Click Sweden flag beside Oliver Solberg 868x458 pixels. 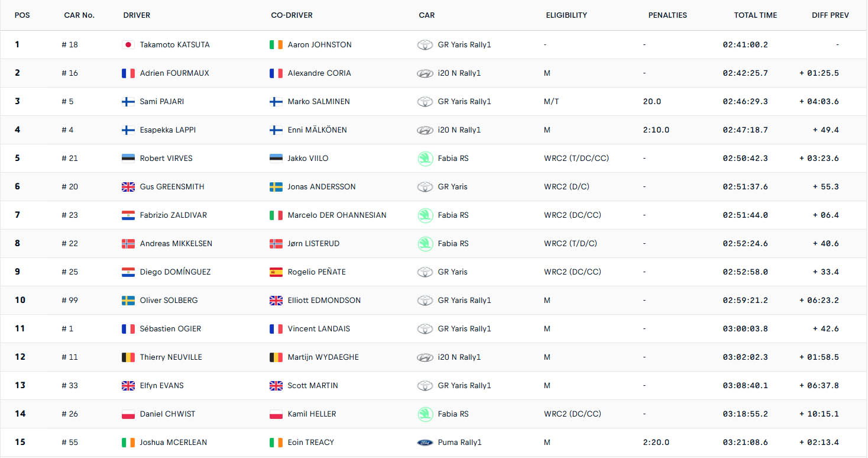(x=128, y=301)
